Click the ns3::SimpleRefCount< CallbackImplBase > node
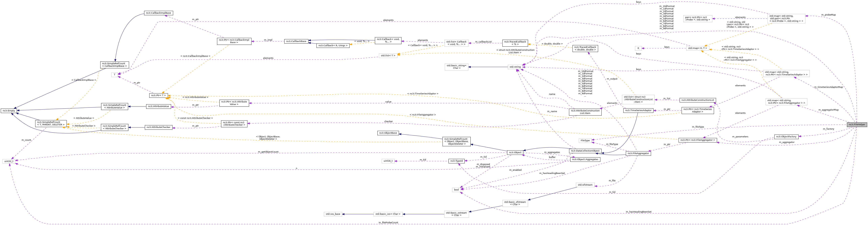 point(115,65)
